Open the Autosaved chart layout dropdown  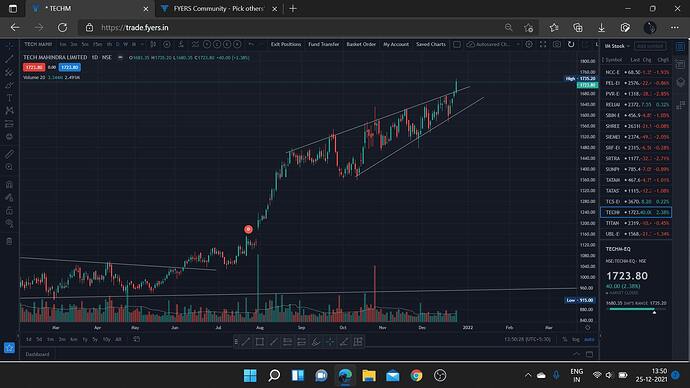coord(494,44)
